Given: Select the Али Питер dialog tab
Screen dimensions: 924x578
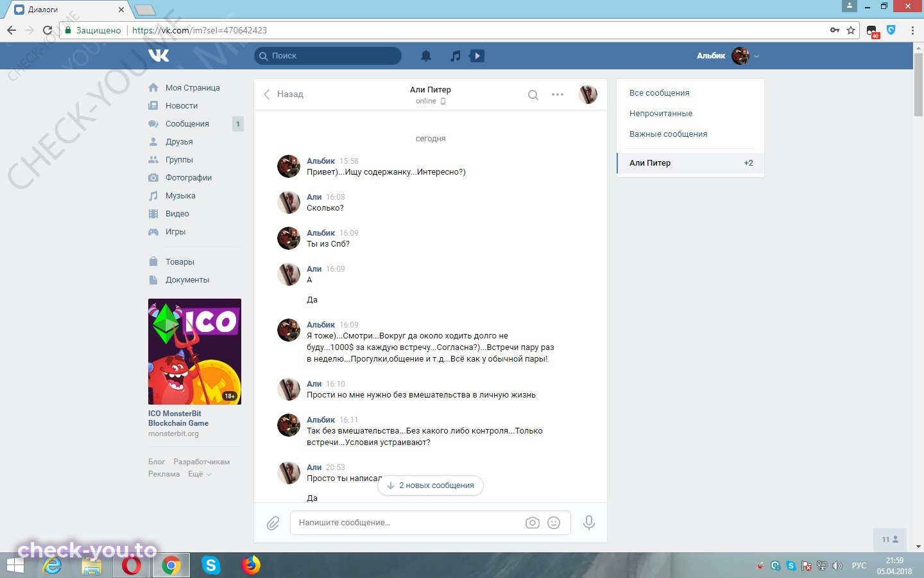Looking at the screenshot, I should pos(690,163).
